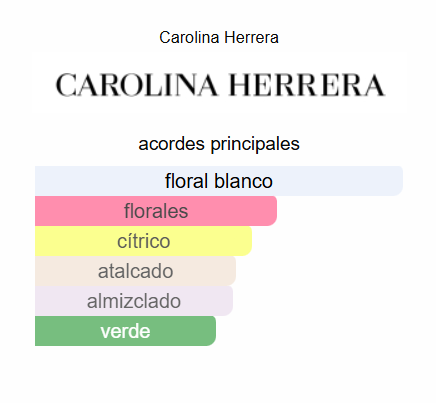Click the beige atalcado accord bar
The height and width of the screenshot is (403, 436).
pos(135,271)
